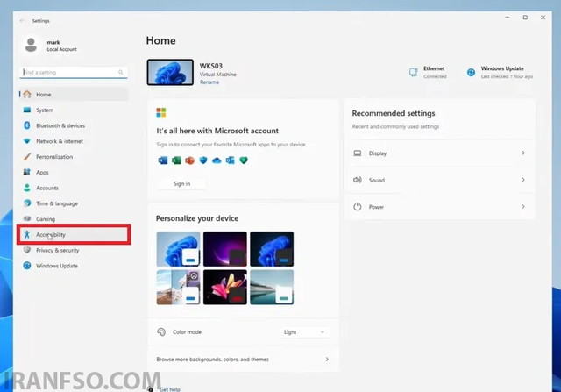Open the Bluetooth & devices icon
The image size is (561, 392).
(x=27, y=125)
